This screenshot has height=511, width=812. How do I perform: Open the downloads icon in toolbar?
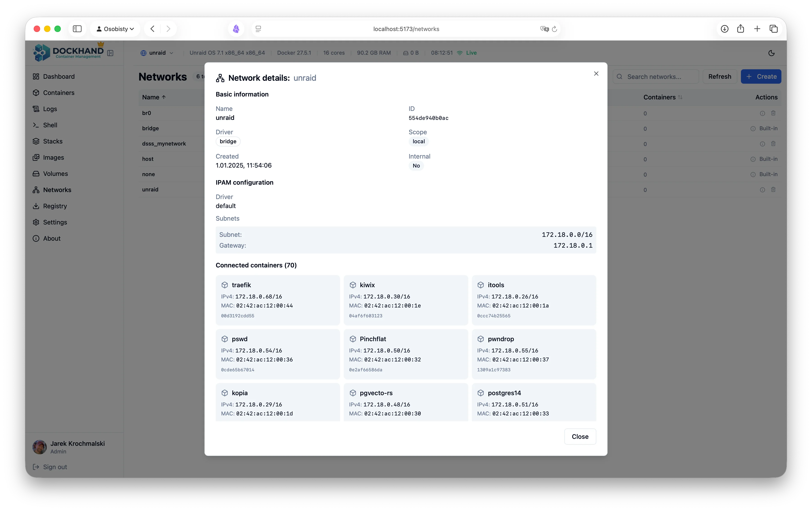724,29
